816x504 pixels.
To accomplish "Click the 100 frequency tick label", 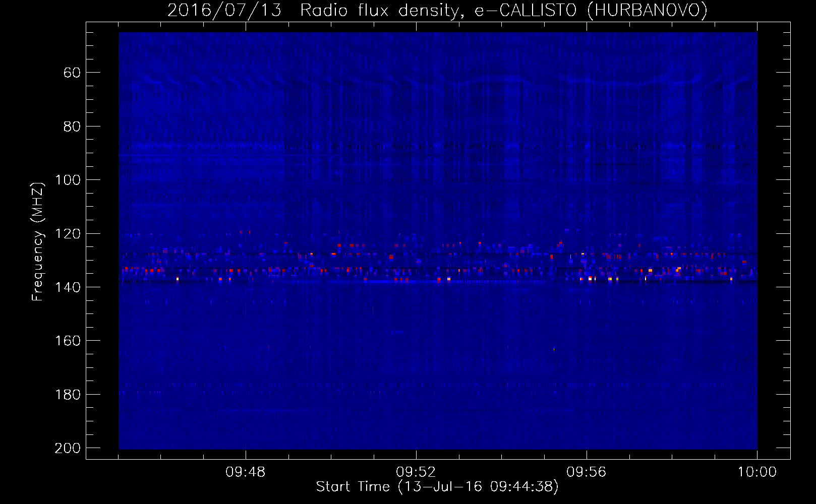I will point(68,180).
